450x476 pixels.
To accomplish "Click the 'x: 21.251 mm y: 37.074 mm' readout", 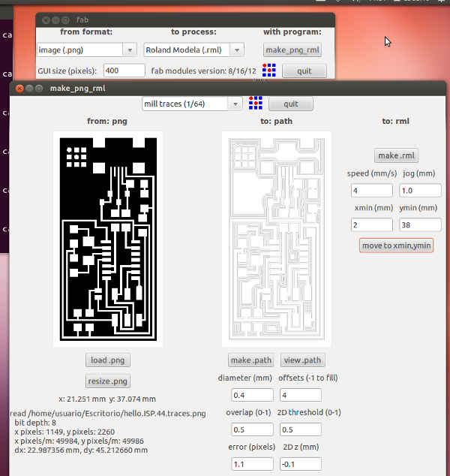I will pos(107,399).
